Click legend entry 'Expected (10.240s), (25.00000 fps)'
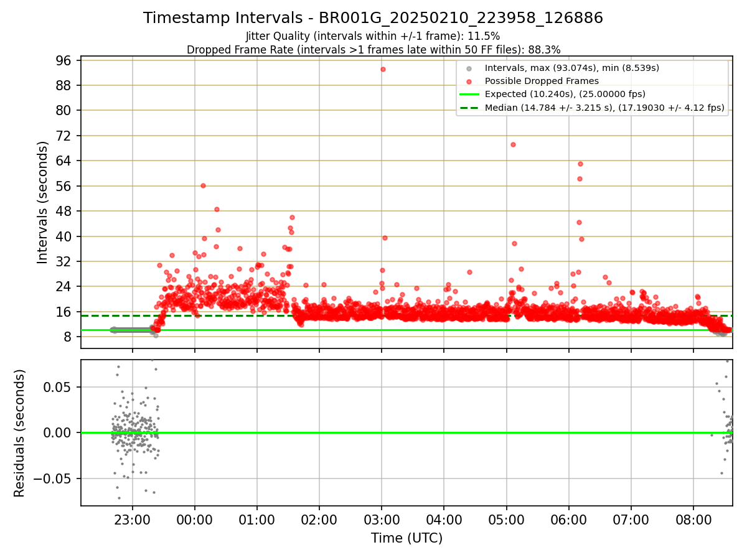Image resolution: width=747 pixels, height=560 pixels. point(565,94)
